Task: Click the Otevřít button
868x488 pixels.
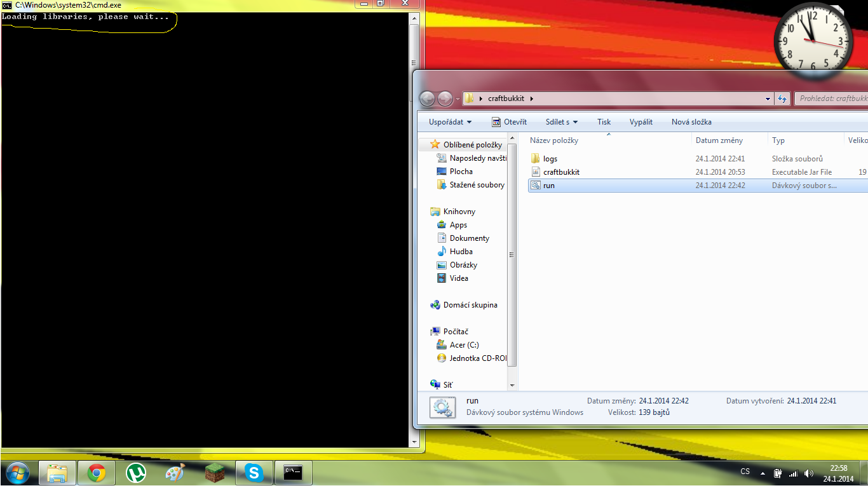Action: tap(509, 122)
